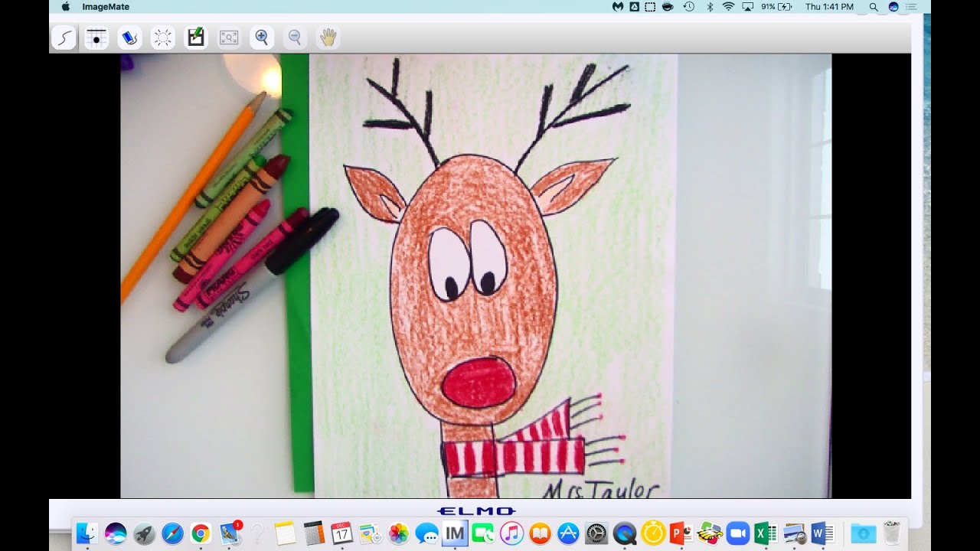
Task: Launch Siri from the dock
Action: coord(116,533)
